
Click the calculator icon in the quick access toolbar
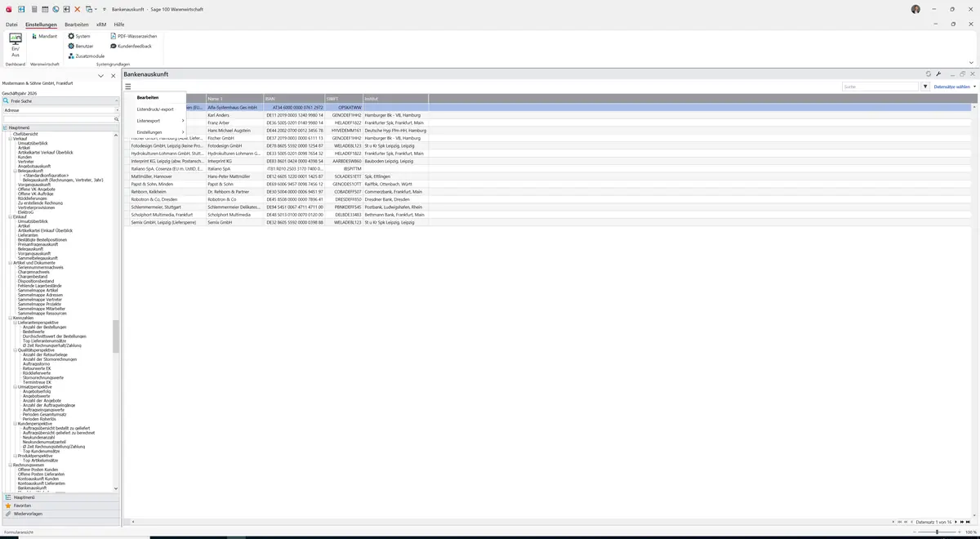[x=34, y=9]
